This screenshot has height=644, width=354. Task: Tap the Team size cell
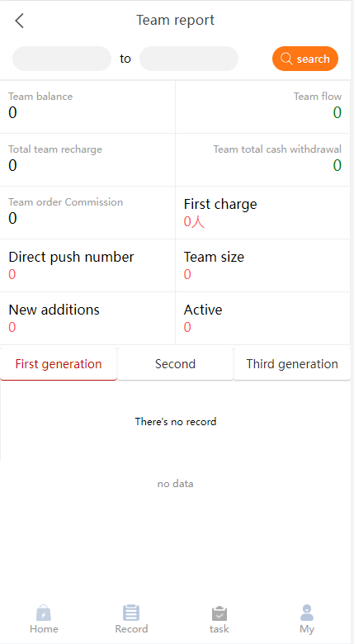pyautogui.click(x=263, y=266)
